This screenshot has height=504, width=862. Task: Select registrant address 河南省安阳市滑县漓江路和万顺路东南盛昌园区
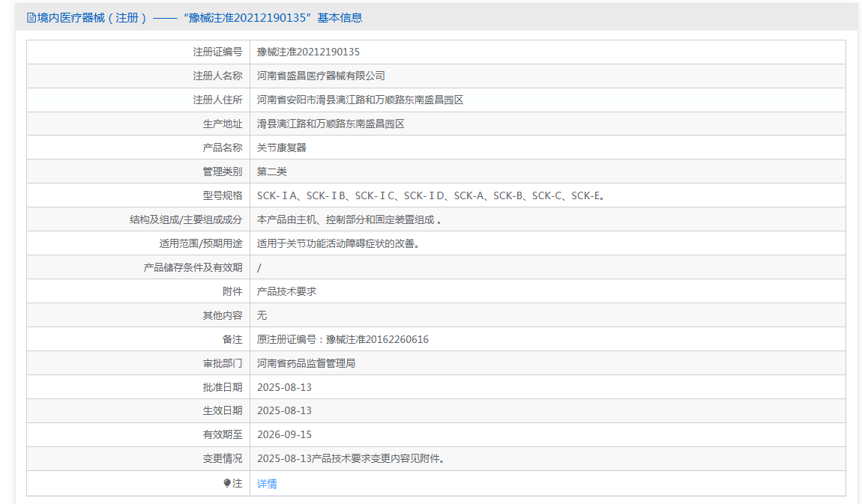point(360,100)
